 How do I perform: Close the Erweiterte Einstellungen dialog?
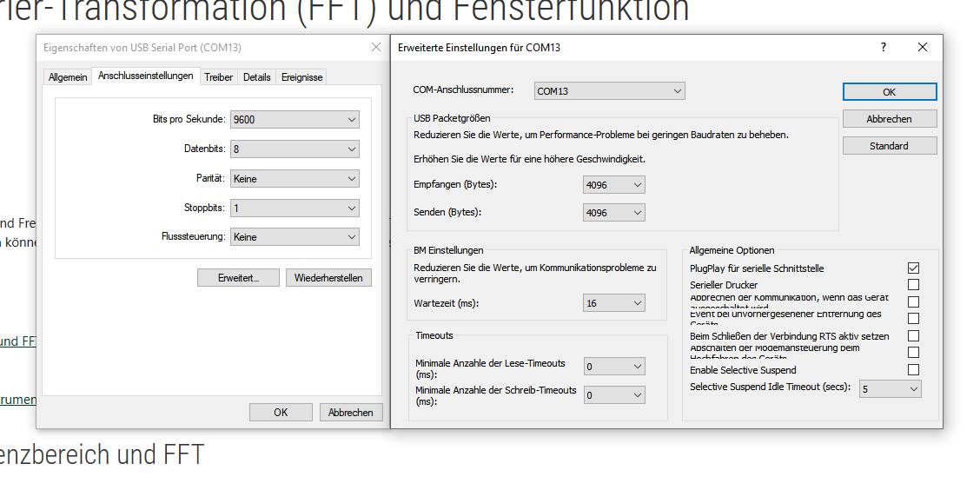(x=923, y=48)
